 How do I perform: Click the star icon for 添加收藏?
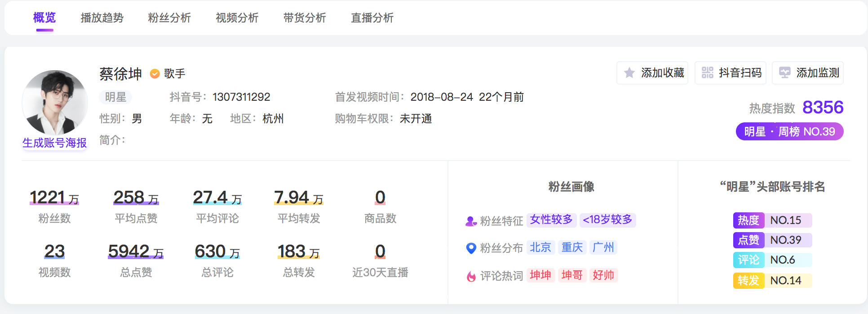pyautogui.click(x=629, y=73)
